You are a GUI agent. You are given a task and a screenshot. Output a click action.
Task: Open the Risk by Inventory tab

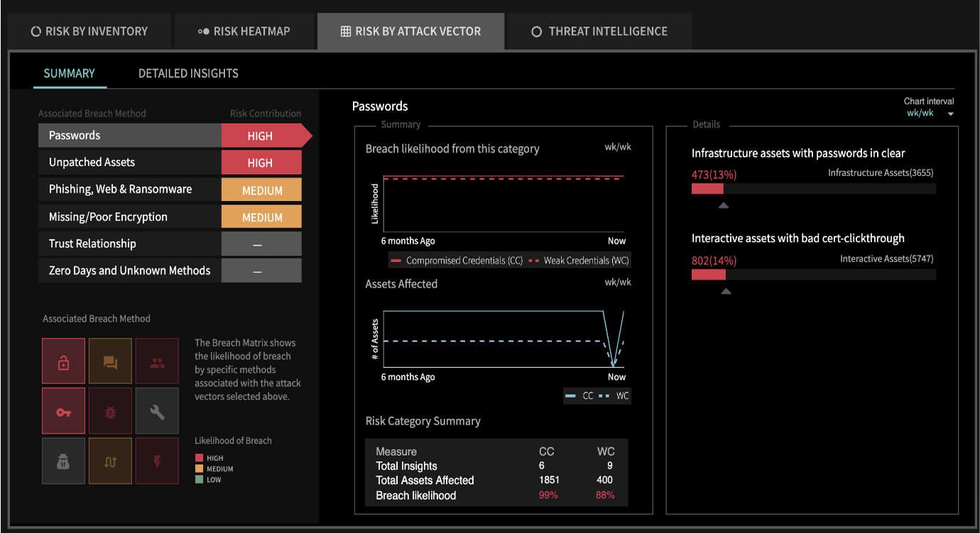pos(89,31)
